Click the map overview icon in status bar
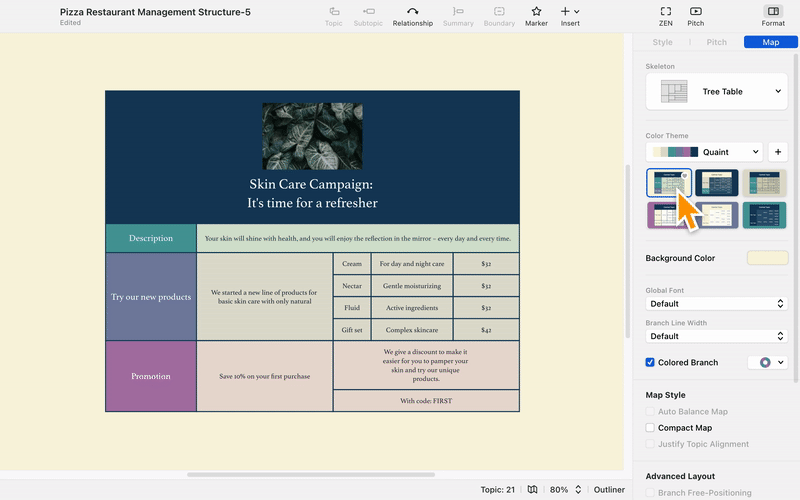This screenshot has height=500, width=800. tap(532, 489)
